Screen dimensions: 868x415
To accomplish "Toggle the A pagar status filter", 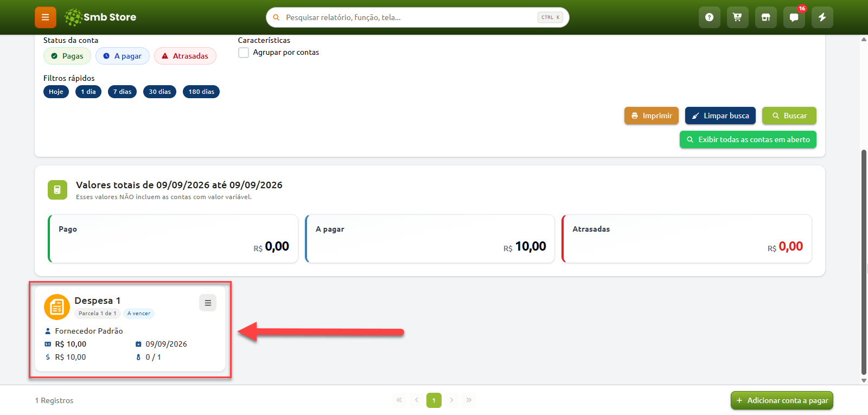I will [123, 56].
